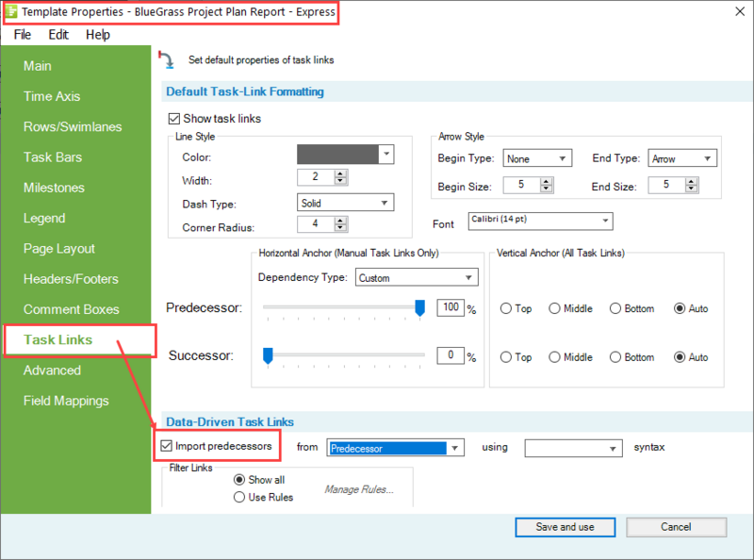Select Middle for Successor vertical anchor

pos(554,357)
